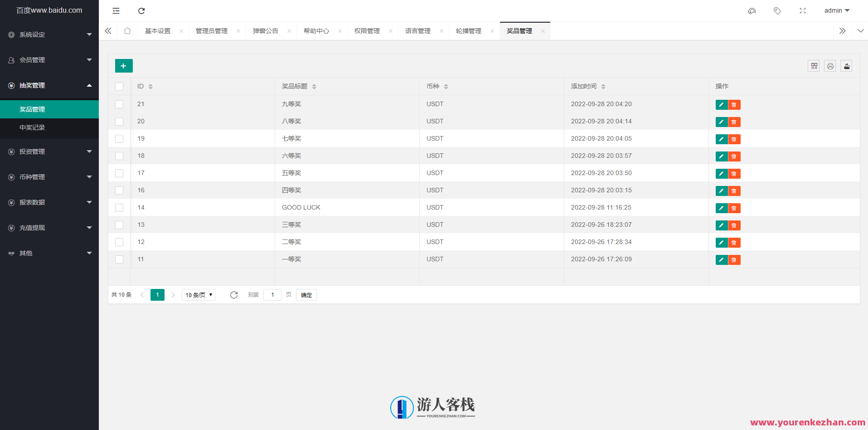
Task: Open the 10条/页 page size selector
Action: pos(198,295)
